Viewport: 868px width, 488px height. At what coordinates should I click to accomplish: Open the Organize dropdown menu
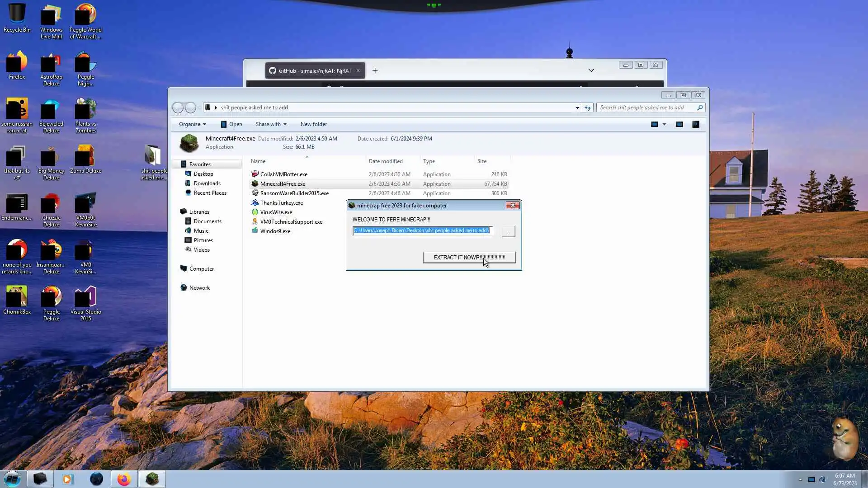pyautogui.click(x=192, y=124)
